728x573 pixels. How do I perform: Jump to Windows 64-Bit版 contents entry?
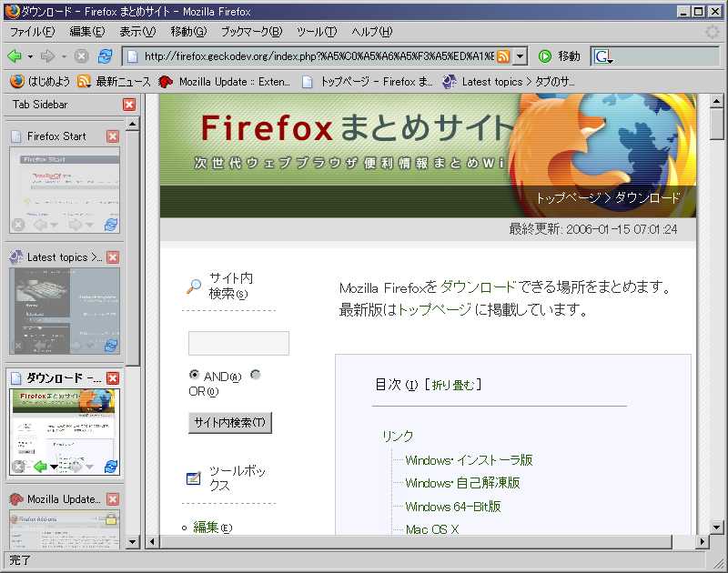[x=452, y=507]
